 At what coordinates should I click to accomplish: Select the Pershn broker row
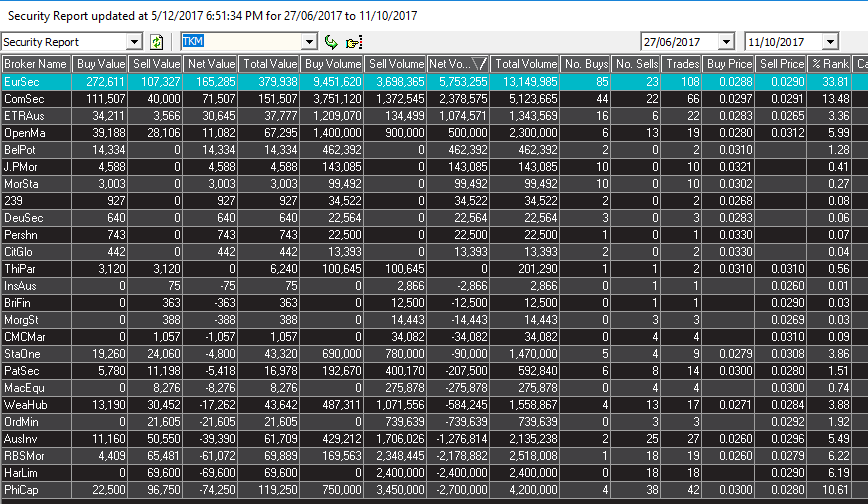[434, 235]
